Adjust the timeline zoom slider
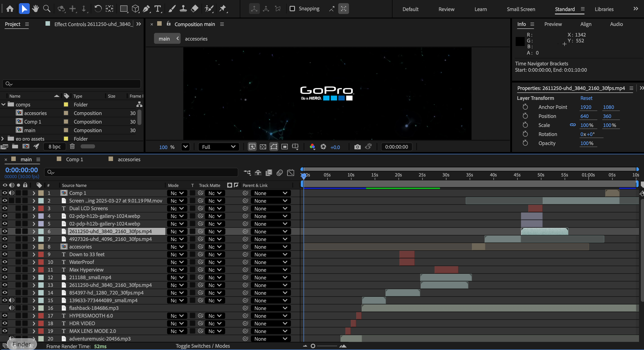 313,346
